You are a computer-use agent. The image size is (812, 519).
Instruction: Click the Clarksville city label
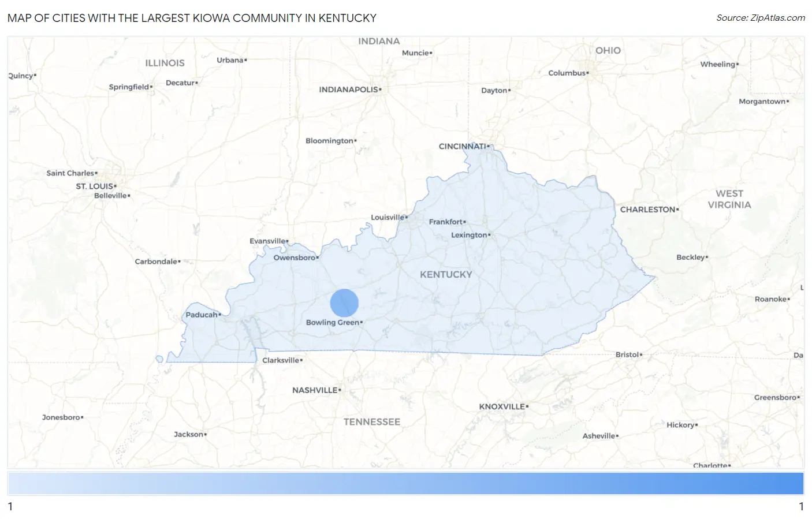(281, 360)
